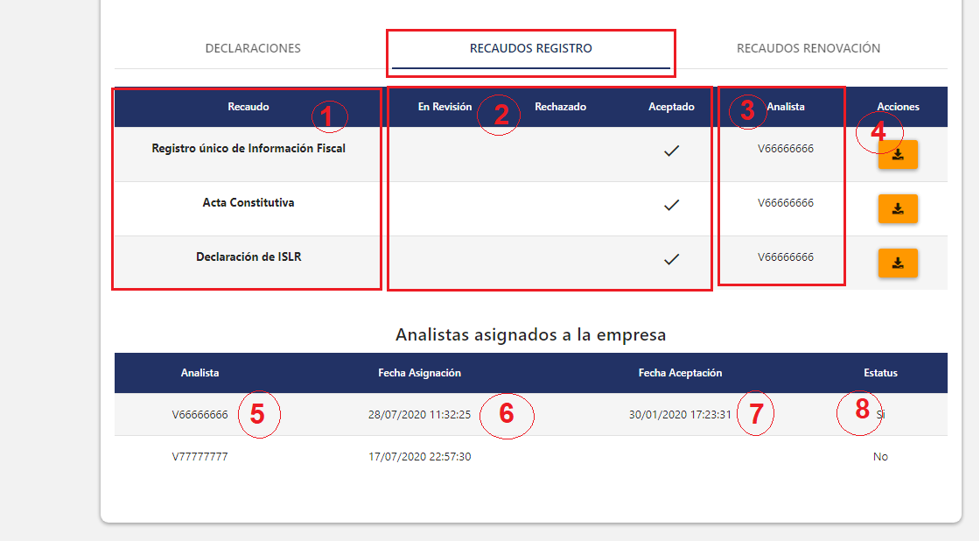
Task: Go to the Recaudos Renovación tab
Action: tap(808, 48)
